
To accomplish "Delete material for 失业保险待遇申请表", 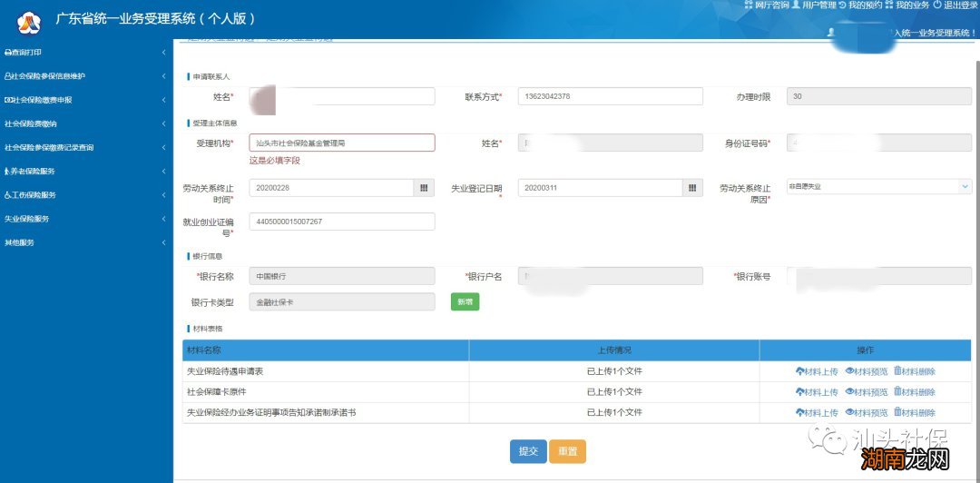I will (x=915, y=371).
